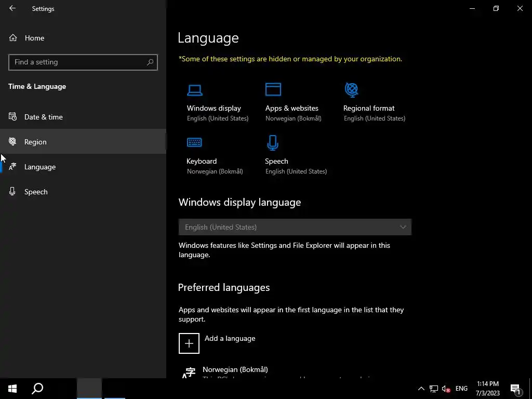
Task: Click the Home house icon
Action: [13, 37]
